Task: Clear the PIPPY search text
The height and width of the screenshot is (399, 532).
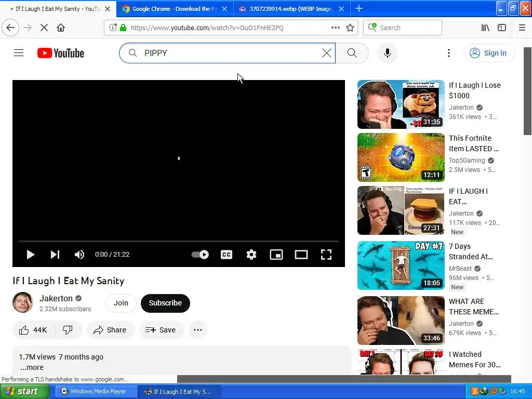Action: [326, 53]
